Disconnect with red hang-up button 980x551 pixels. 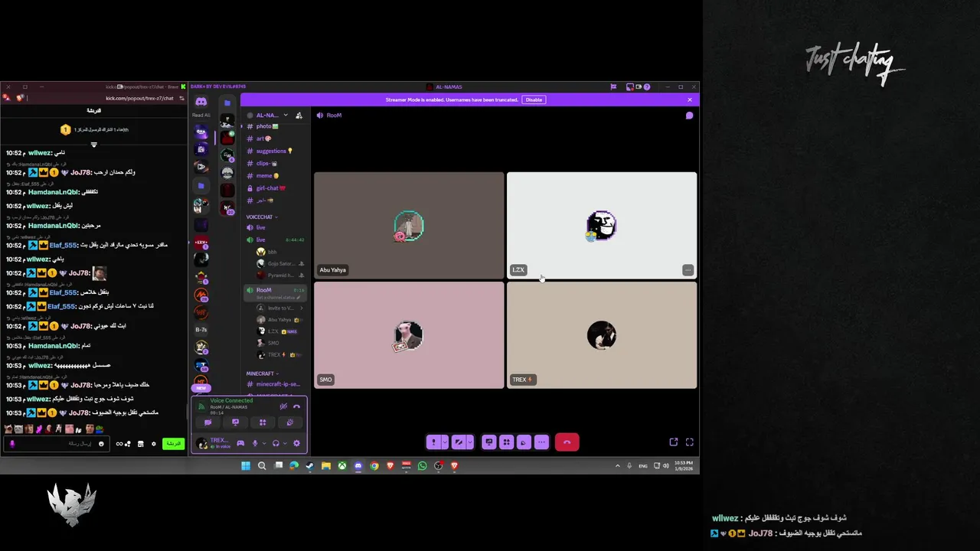coord(567,442)
